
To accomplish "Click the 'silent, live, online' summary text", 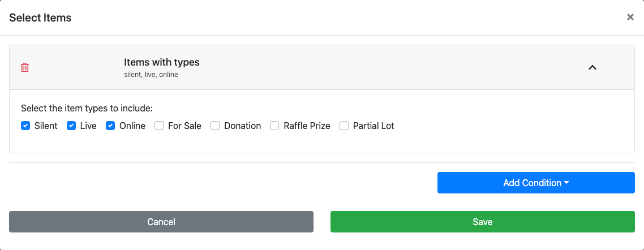I will point(151,75).
